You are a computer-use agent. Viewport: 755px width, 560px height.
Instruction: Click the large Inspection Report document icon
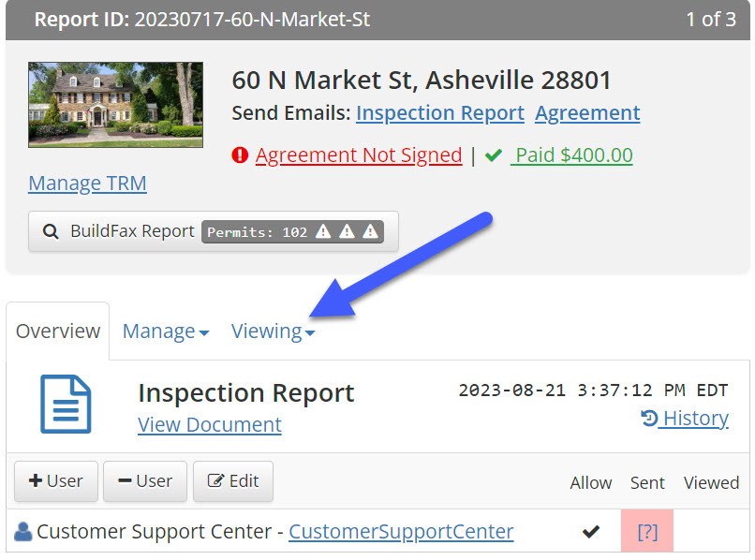(67, 405)
